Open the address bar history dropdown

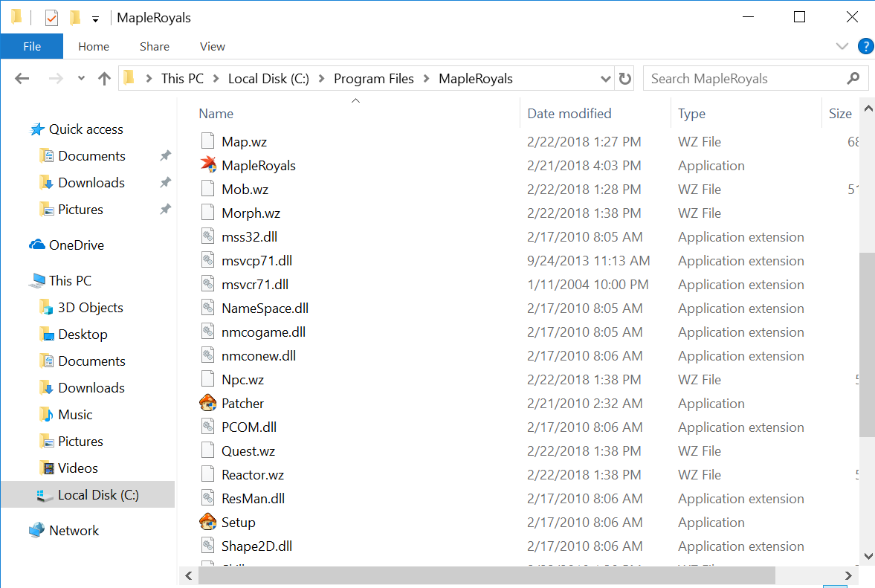[605, 79]
